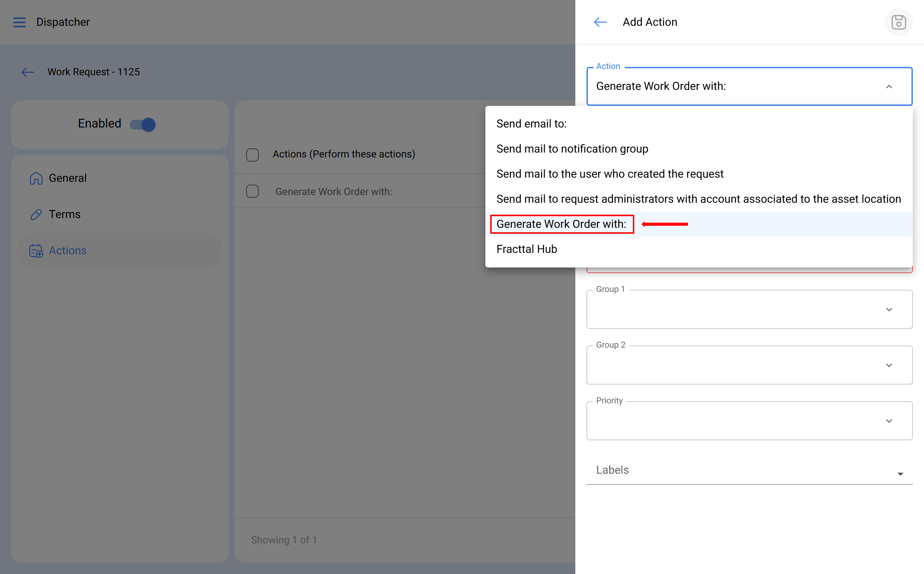Choose 'Fracttal Hub' from the list
The width and height of the screenshot is (924, 574).
click(x=527, y=249)
